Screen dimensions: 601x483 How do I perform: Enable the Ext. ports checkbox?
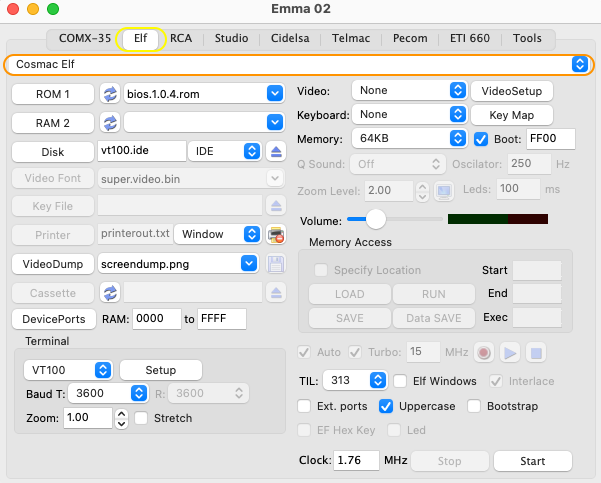[304, 406]
